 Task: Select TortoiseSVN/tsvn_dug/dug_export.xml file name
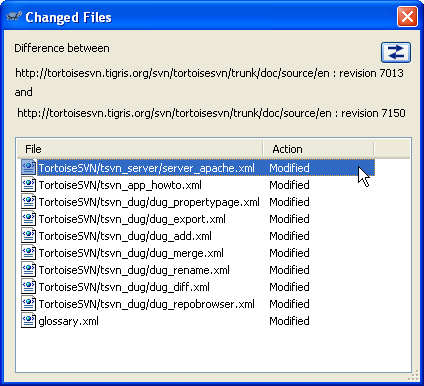pyautogui.click(x=132, y=219)
